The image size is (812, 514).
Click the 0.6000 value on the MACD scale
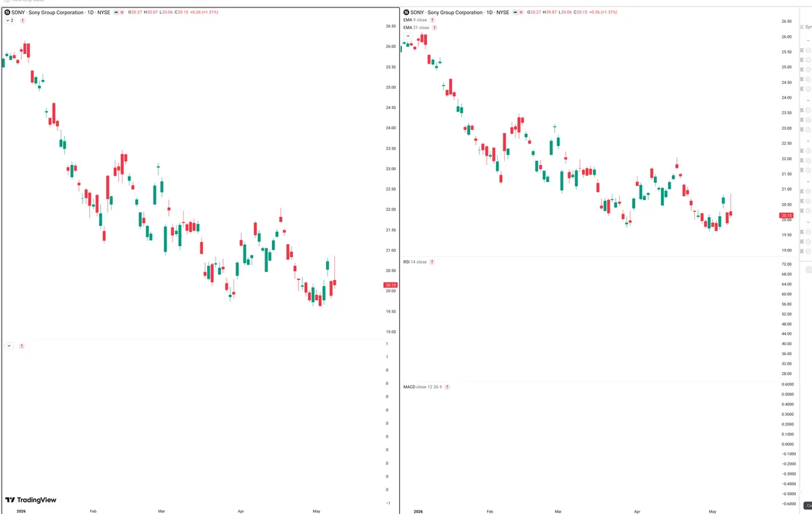pyautogui.click(x=787, y=384)
